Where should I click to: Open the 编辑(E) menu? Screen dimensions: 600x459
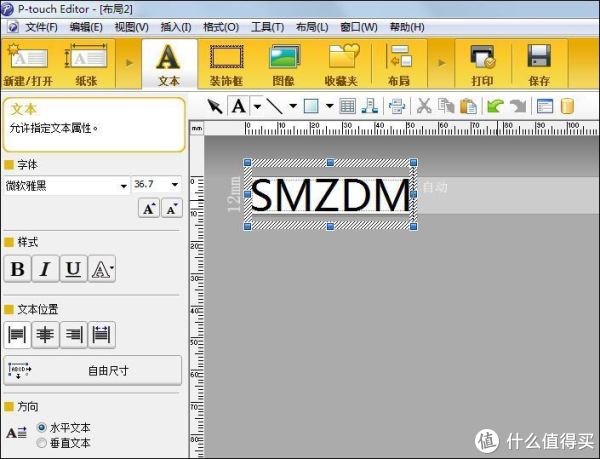coord(86,27)
